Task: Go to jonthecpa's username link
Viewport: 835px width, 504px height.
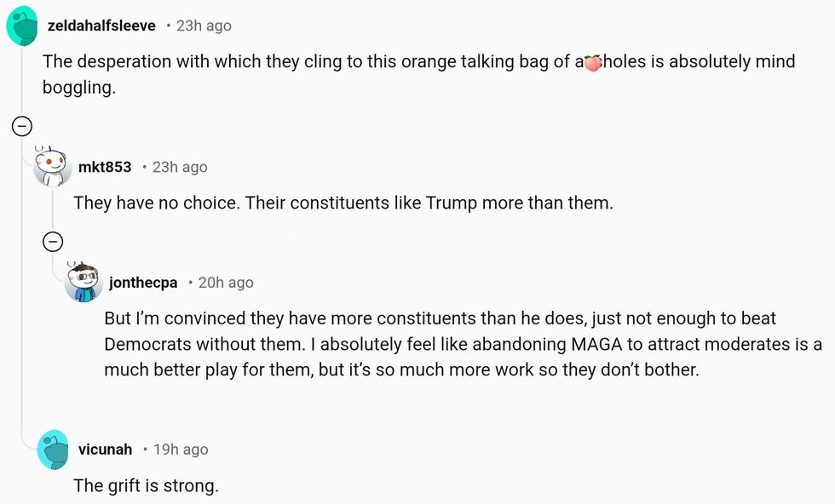Action: (143, 283)
